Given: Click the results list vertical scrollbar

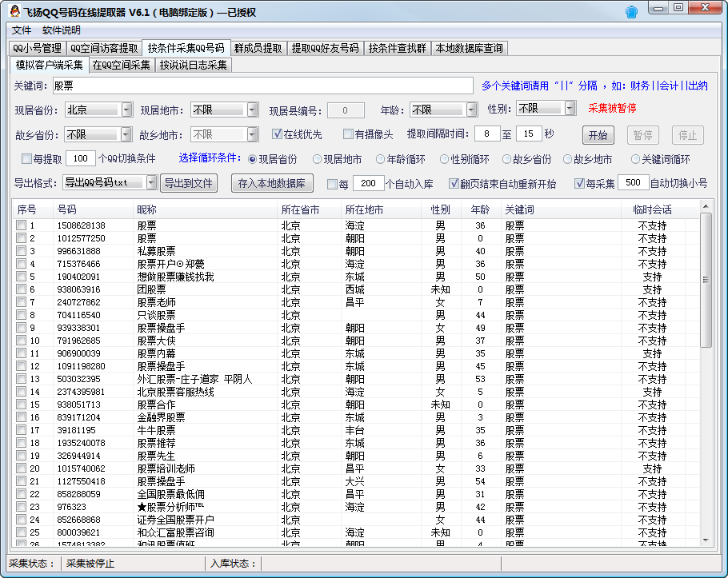Looking at the screenshot, I should pos(706,280).
